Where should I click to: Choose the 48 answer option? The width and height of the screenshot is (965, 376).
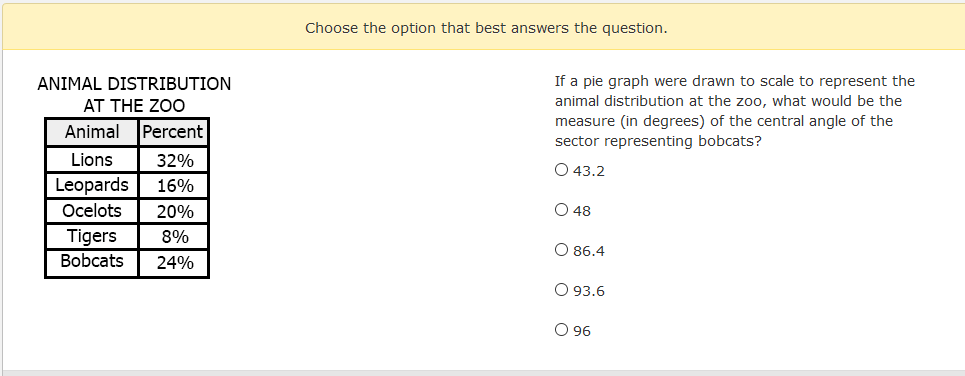tap(561, 210)
